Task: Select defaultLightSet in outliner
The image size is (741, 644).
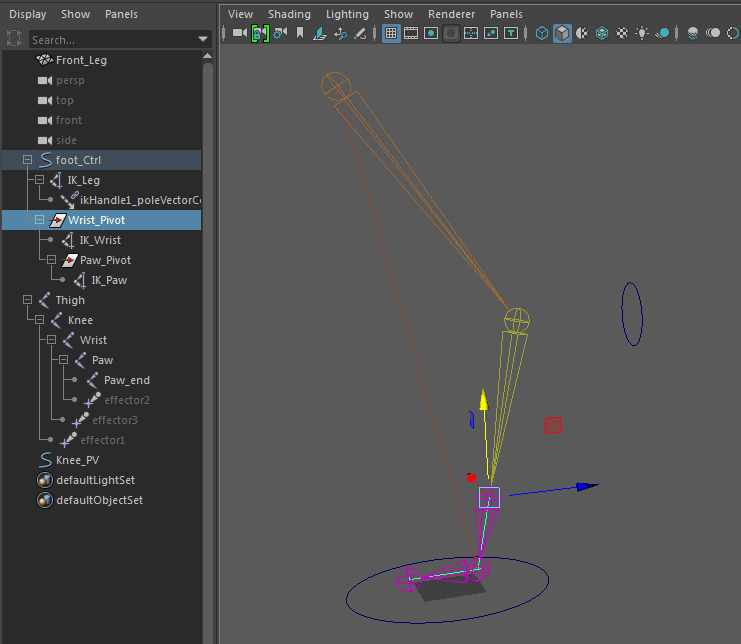Action: coord(95,480)
